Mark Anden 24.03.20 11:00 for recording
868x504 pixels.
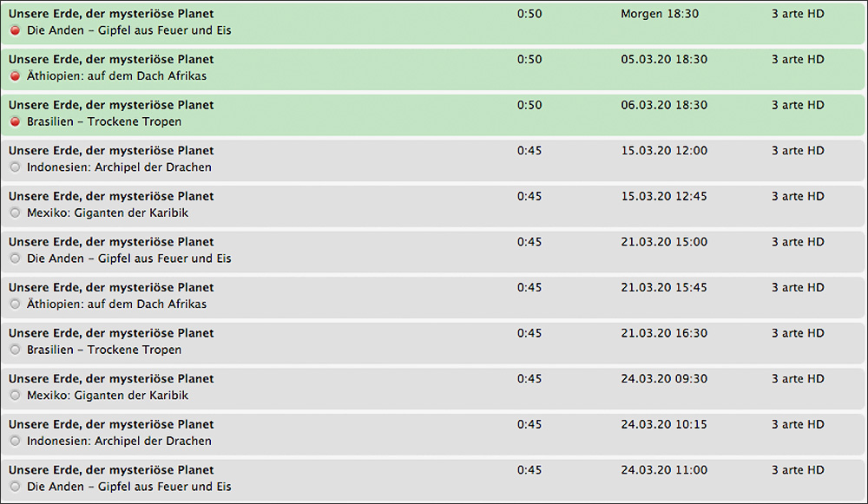tap(16, 487)
